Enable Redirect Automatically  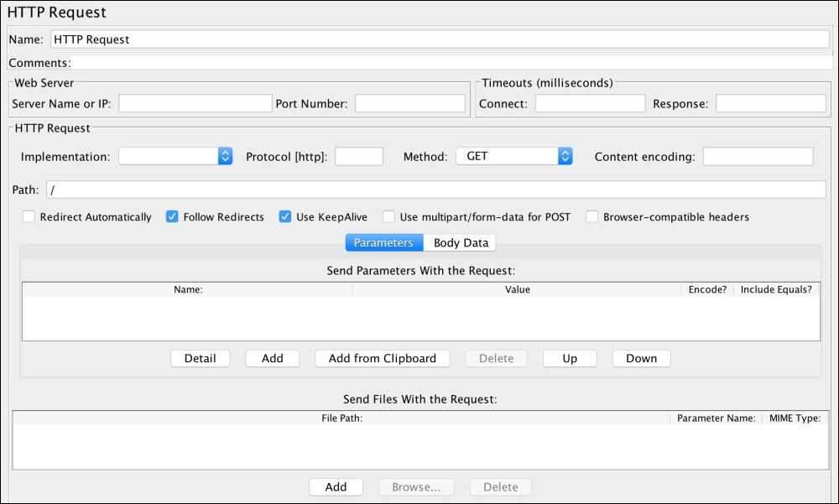(x=29, y=216)
